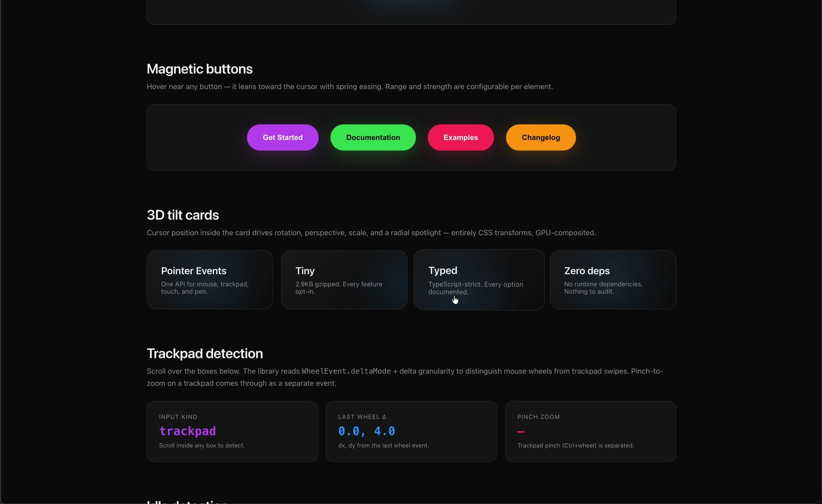Click the WheelEvent.deltaMode inline code text
Screen dimensions: 822x504
(x=346, y=371)
